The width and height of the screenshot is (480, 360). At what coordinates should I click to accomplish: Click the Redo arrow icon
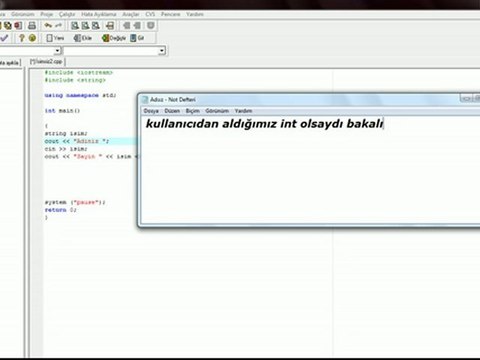58,25
